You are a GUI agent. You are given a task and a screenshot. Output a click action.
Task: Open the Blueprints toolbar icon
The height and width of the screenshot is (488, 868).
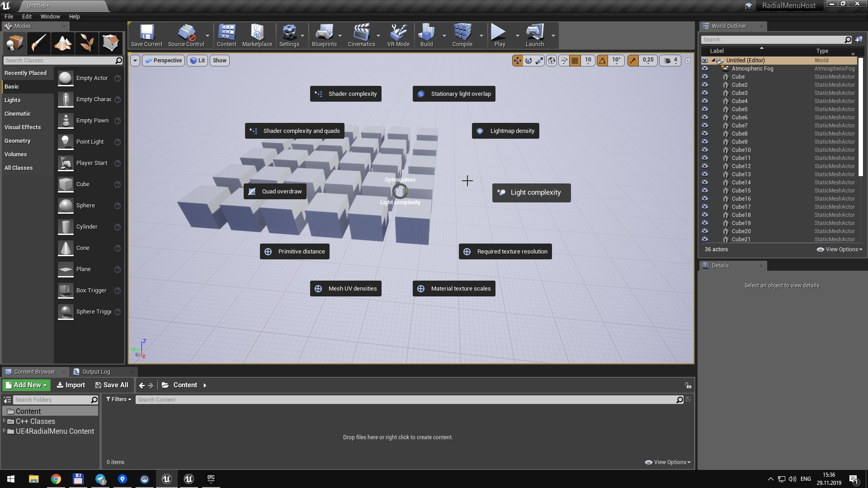click(324, 35)
